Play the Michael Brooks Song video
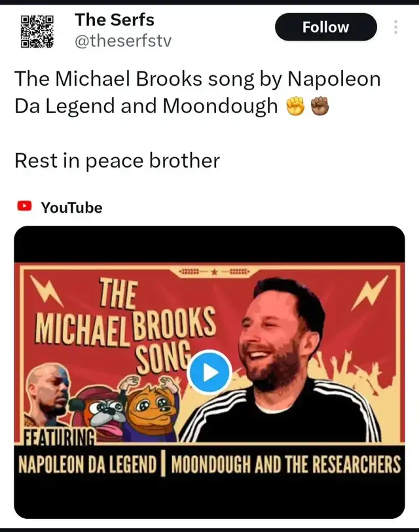This screenshot has width=419, height=532. coord(209,372)
